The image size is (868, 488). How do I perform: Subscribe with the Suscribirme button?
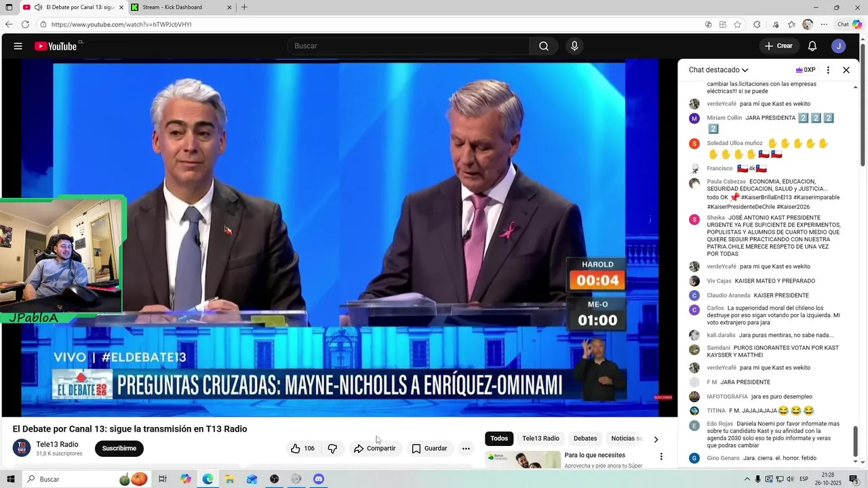[119, 449]
